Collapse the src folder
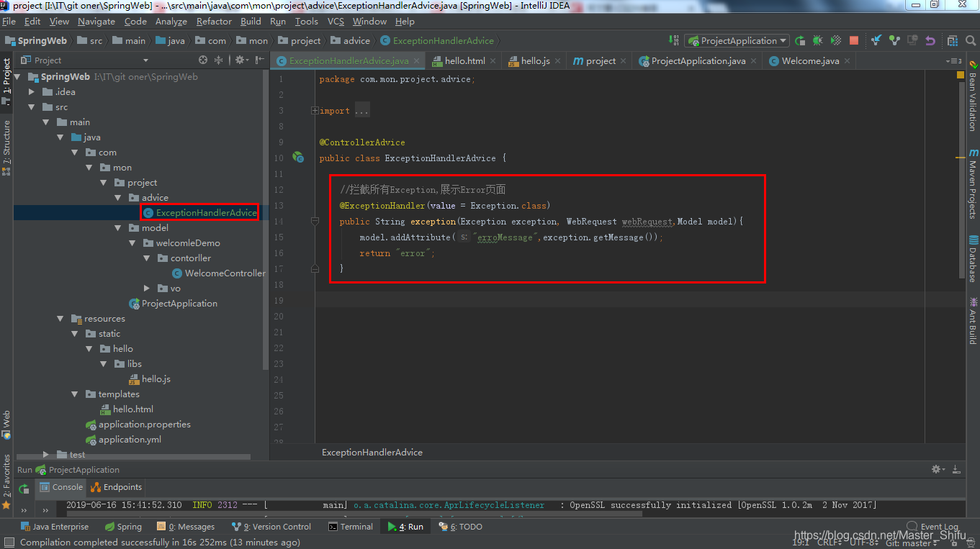The image size is (980, 549). pos(32,107)
